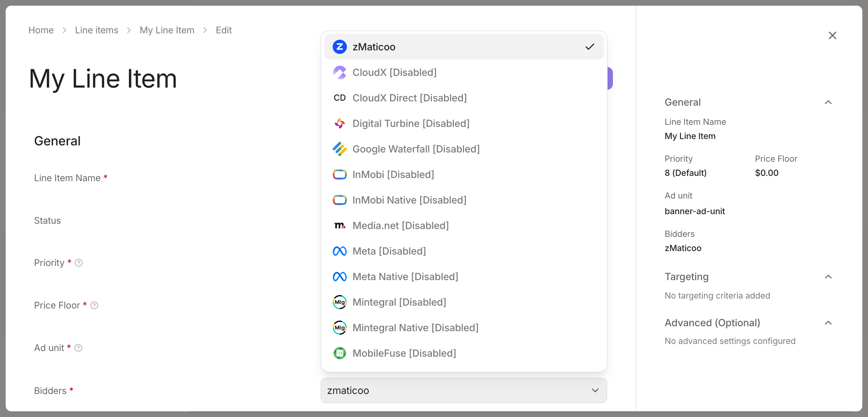Viewport: 868px width, 417px height.
Task: Click the 'Line Item Name' form label
Action: click(67, 178)
